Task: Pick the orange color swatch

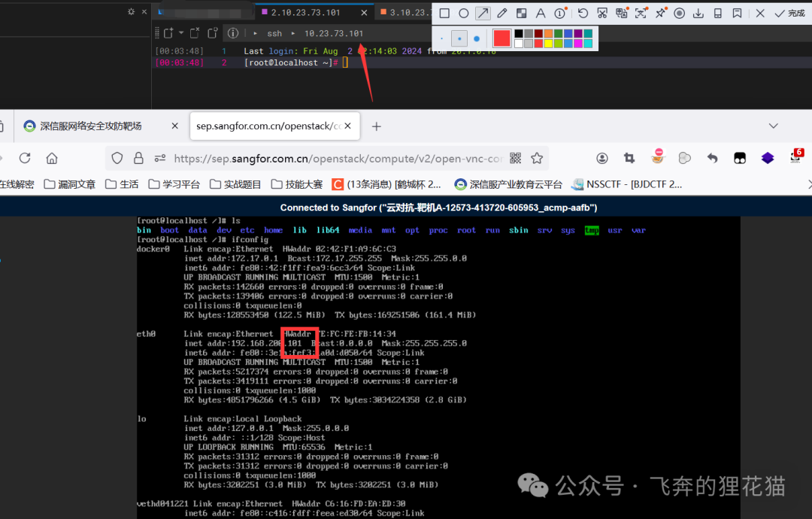Action: point(548,34)
